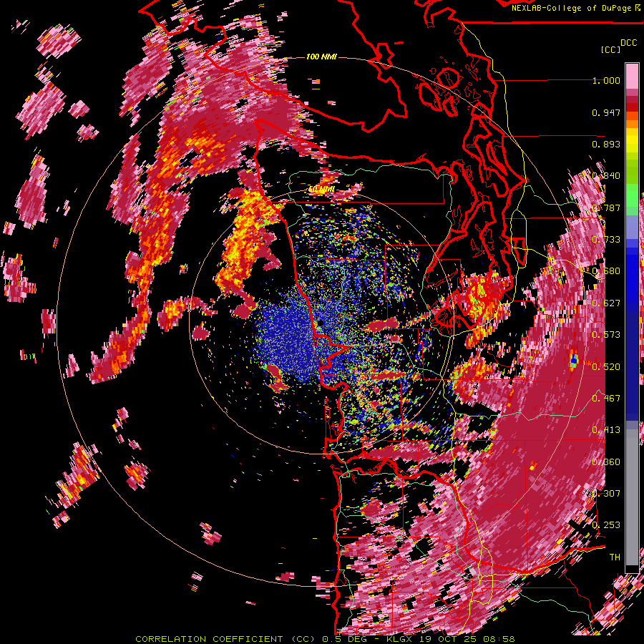Select the 1.000 scale value

pyautogui.click(x=606, y=80)
